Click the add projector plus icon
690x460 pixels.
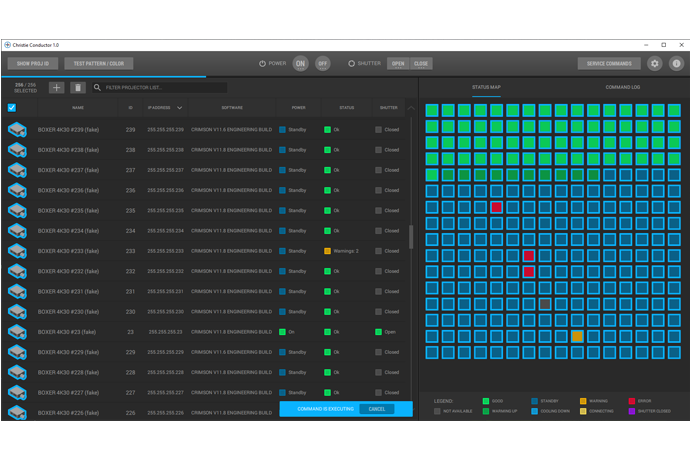click(x=57, y=88)
